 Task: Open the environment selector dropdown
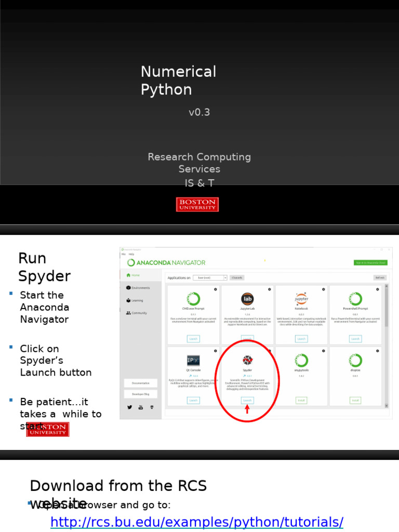point(210,277)
